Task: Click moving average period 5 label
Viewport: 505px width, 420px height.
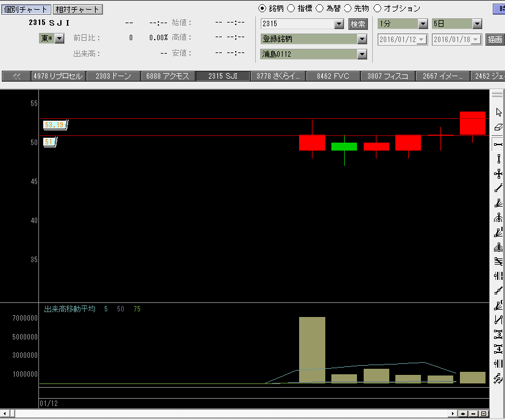Action: point(106,309)
